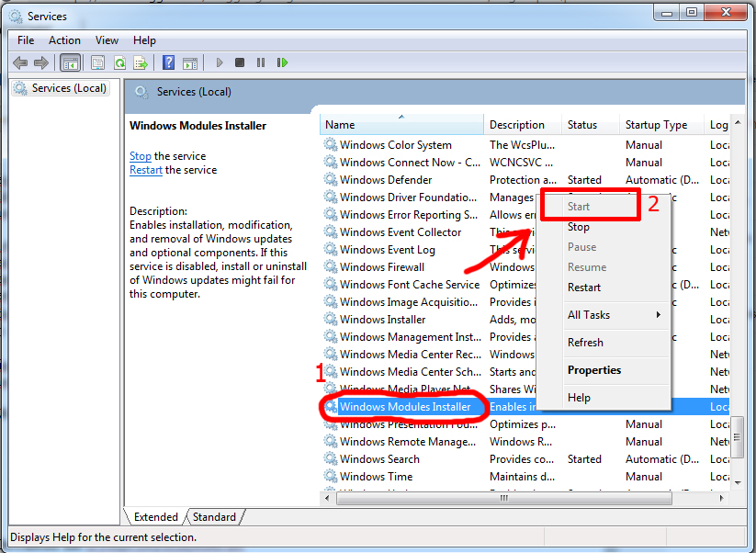756x553 pixels.
Task: Click the Forward arrow toolbar icon
Action: [41, 62]
